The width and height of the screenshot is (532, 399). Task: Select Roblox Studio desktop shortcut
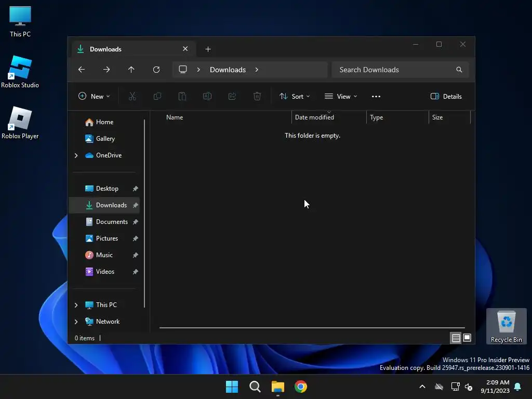coord(20,72)
